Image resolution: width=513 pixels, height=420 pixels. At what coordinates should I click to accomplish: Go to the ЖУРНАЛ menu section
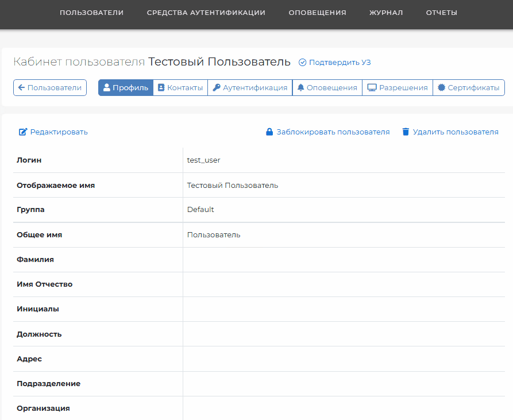click(x=386, y=13)
